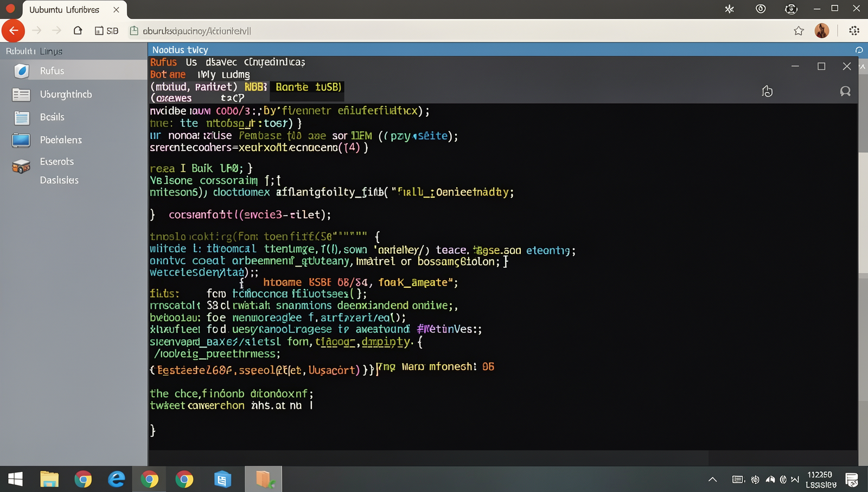Click the headset icon in the terminal header

click(x=845, y=91)
